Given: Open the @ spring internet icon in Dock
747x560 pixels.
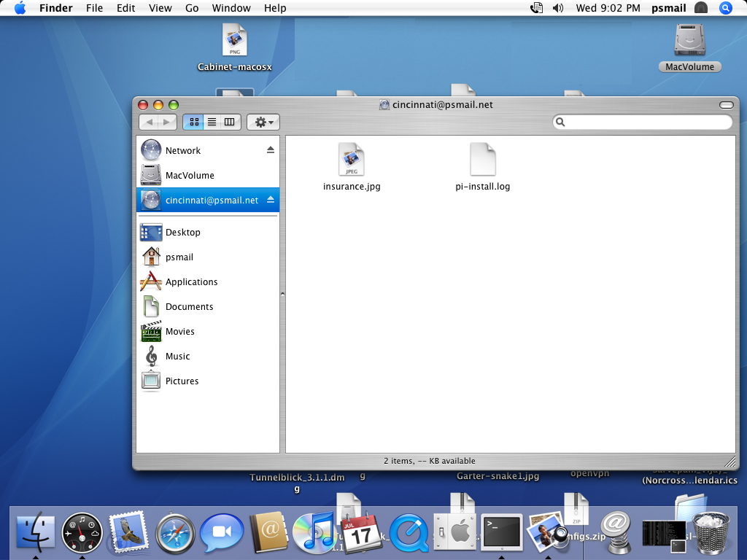Looking at the screenshot, I should [616, 532].
